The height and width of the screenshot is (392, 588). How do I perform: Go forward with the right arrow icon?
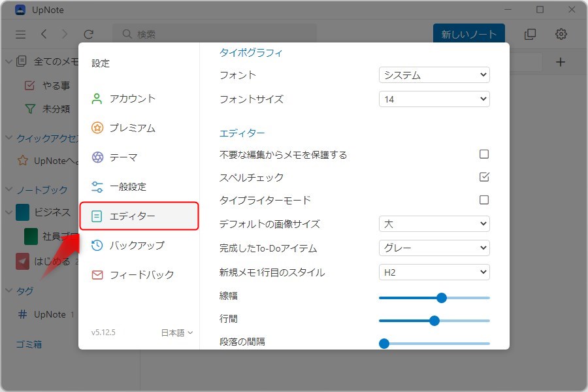[65, 34]
